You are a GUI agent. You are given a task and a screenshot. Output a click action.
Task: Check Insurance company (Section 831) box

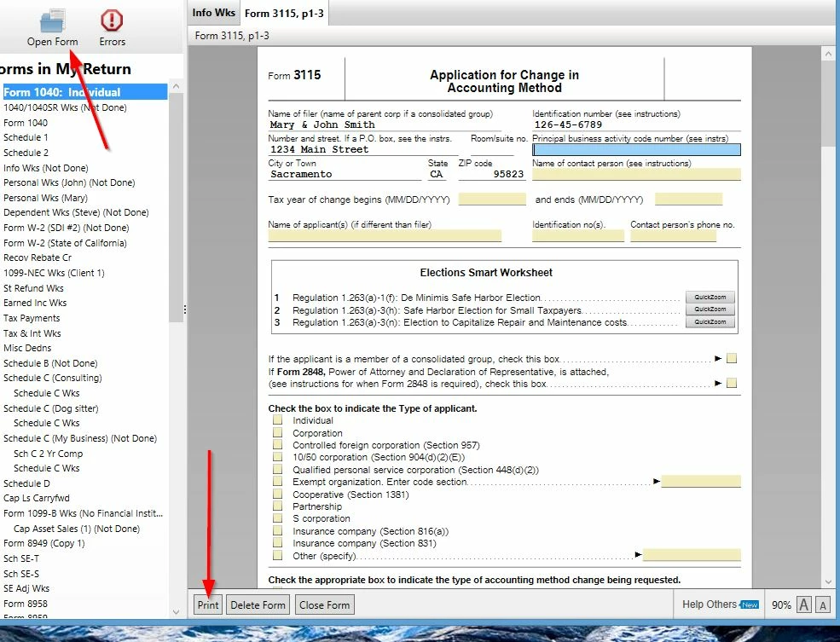tap(277, 542)
